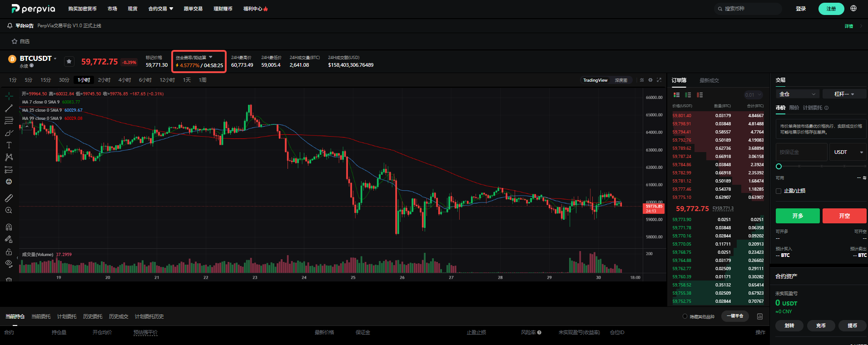Toggle hide other symbols option

tap(685, 316)
